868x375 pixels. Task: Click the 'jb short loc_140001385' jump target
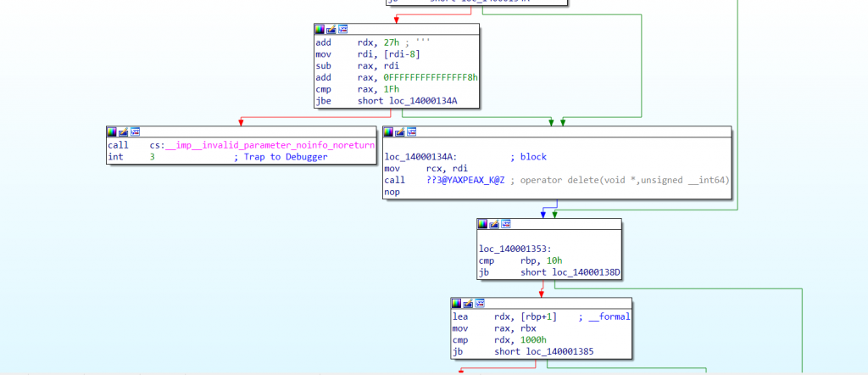(560, 352)
